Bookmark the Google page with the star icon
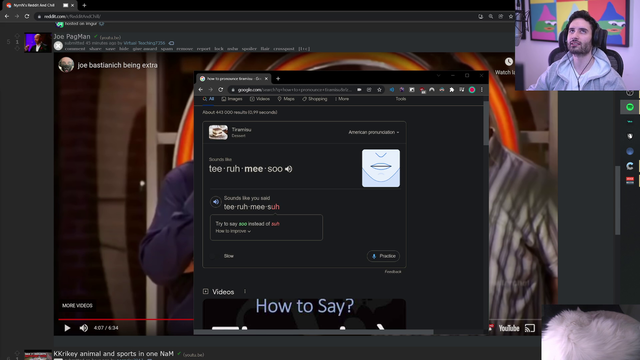 point(379,90)
